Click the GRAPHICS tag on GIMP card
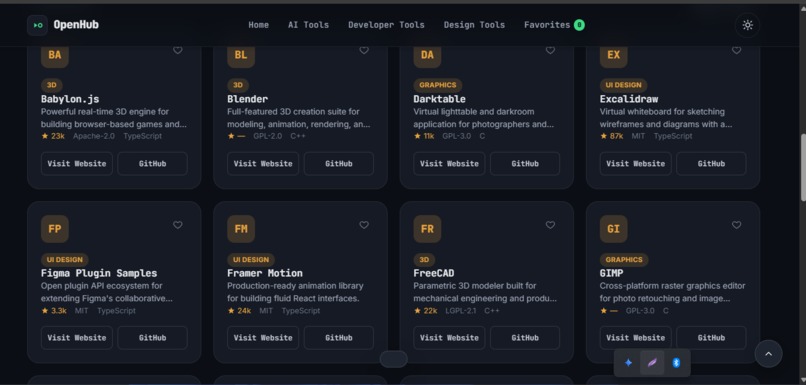The height and width of the screenshot is (385, 806). [624, 260]
